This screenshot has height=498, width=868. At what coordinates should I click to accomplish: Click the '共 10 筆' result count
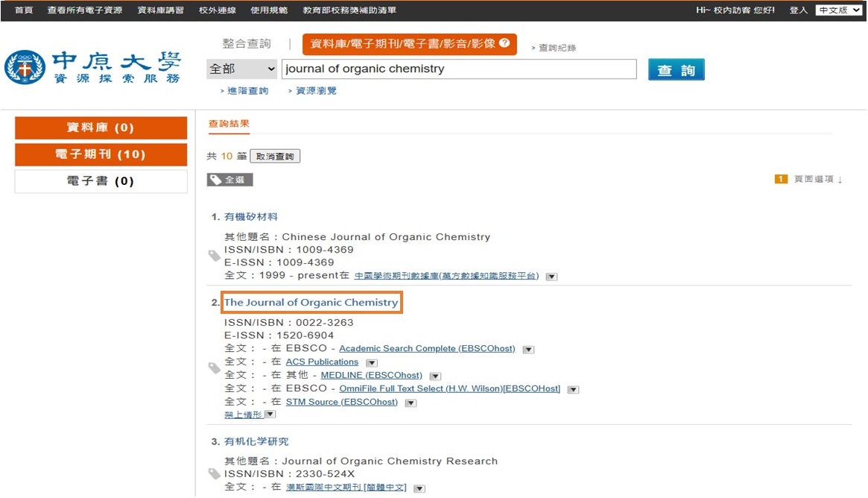[226, 157]
